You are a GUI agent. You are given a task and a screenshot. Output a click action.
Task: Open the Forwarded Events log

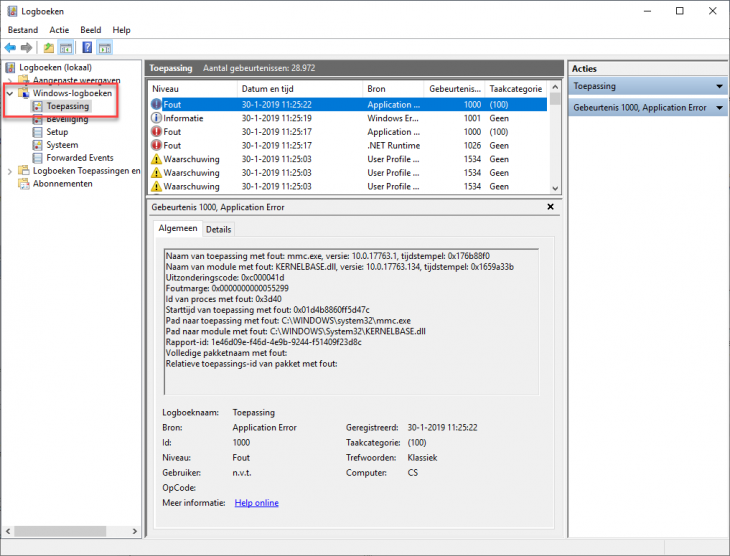(79, 158)
